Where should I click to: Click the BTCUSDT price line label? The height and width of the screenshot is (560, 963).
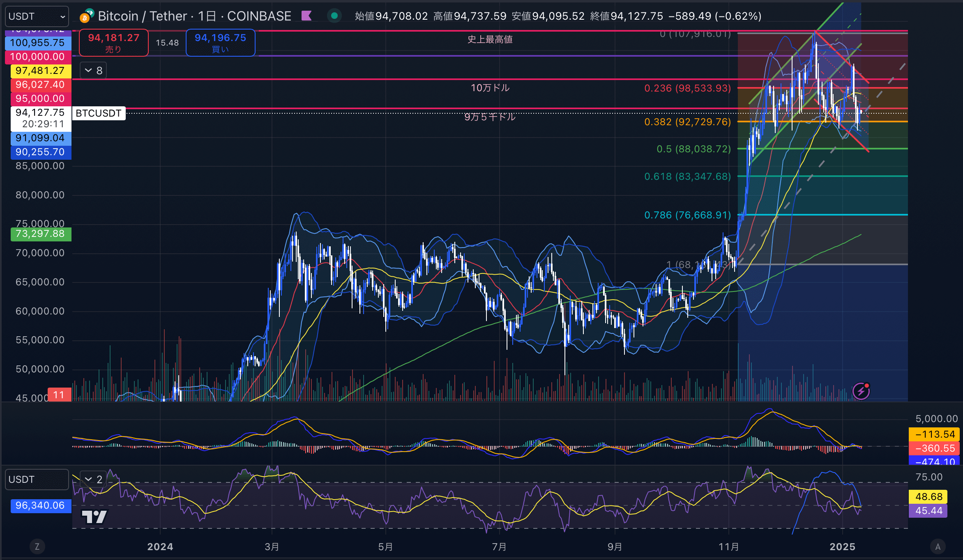point(99,113)
